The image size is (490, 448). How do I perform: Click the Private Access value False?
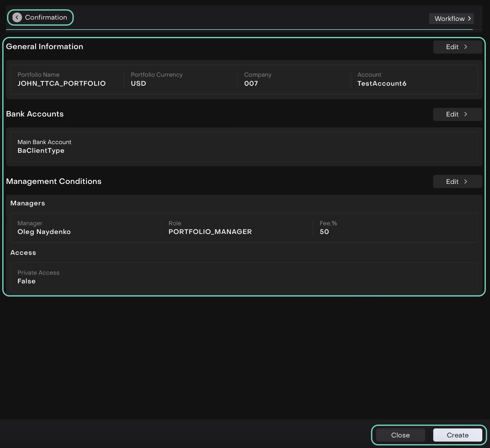(x=26, y=281)
